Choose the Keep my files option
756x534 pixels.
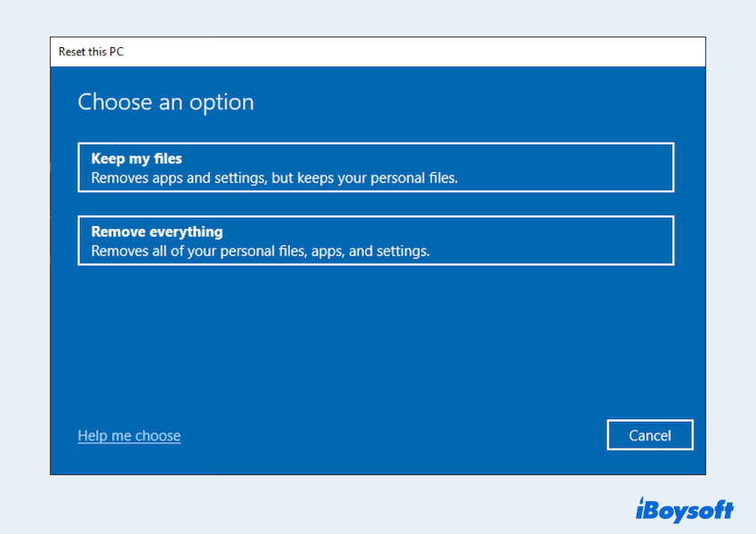pyautogui.click(x=375, y=167)
